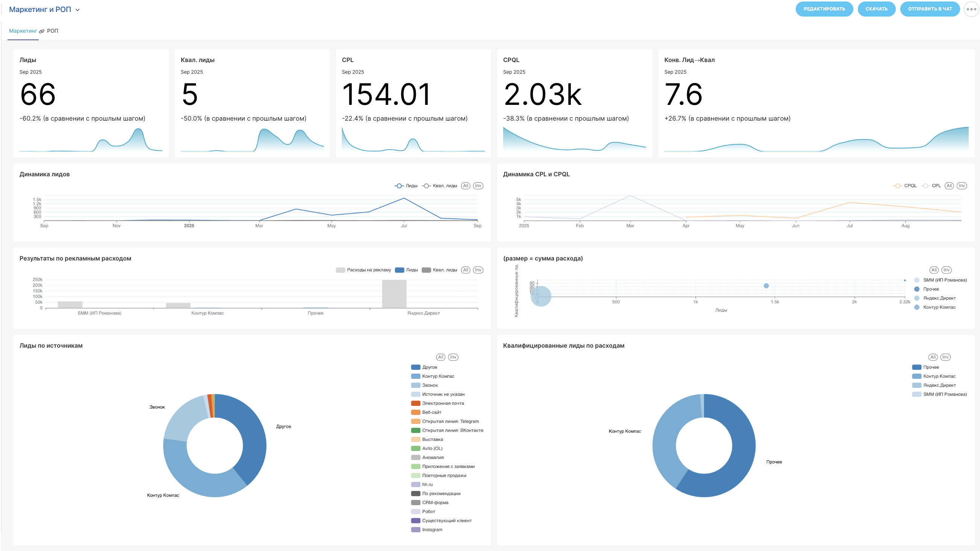Click the РЕДАКТИРОВАТЬ button

[x=824, y=9]
